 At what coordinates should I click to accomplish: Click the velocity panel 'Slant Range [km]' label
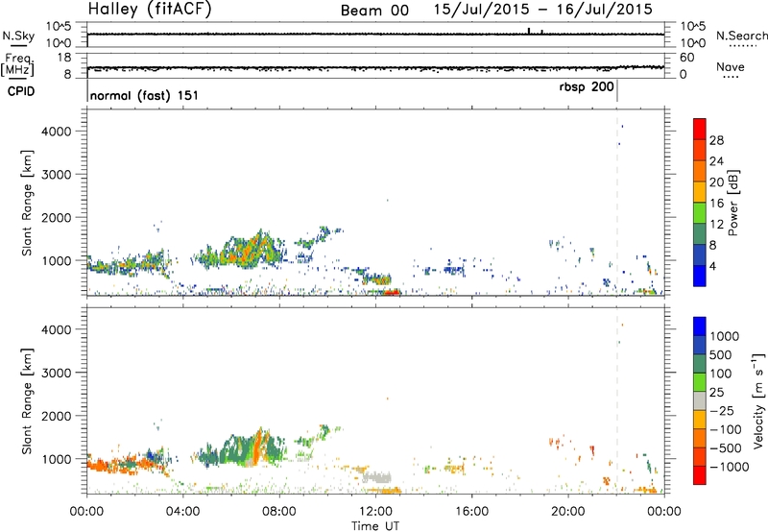28,401
